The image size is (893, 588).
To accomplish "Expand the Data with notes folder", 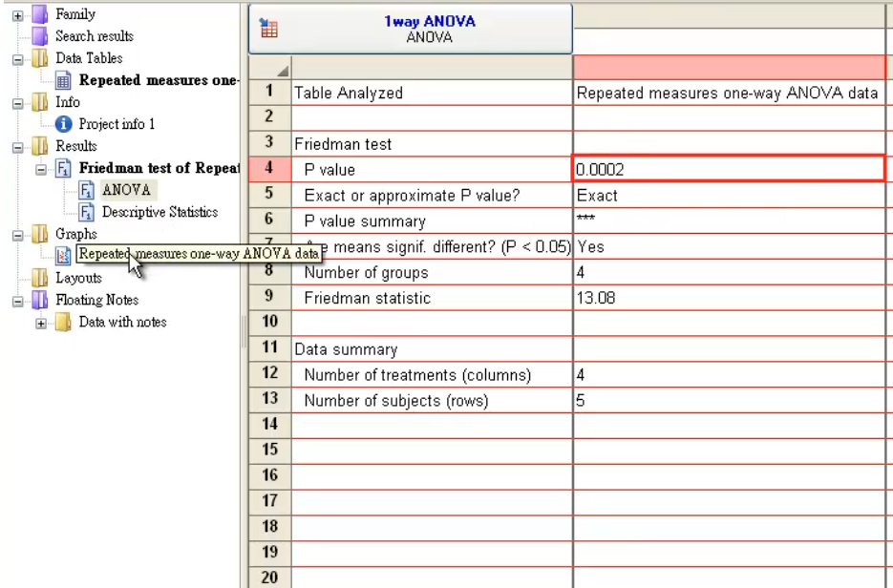I will (x=41, y=324).
